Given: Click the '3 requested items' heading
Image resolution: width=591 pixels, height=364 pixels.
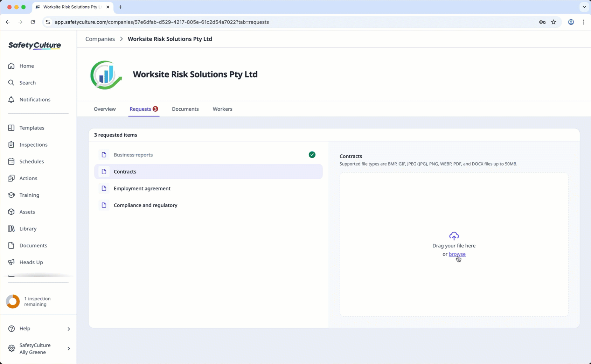Looking at the screenshot, I should 116,135.
